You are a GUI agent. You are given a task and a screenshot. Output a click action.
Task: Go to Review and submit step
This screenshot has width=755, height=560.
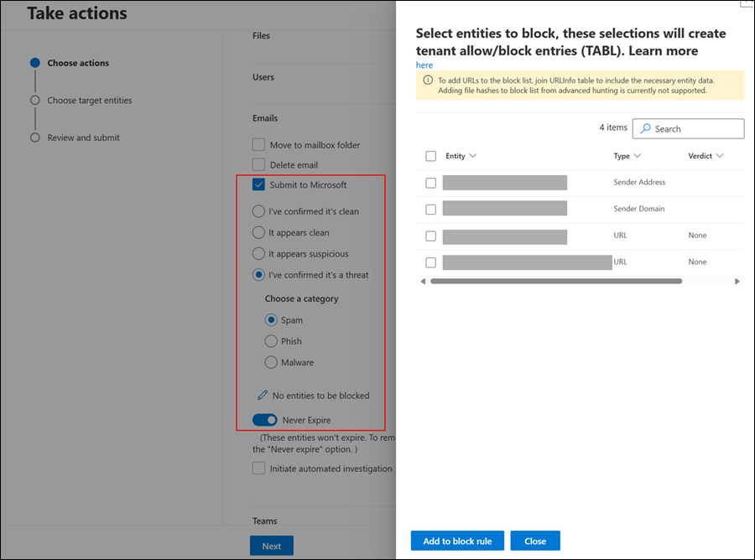click(83, 137)
